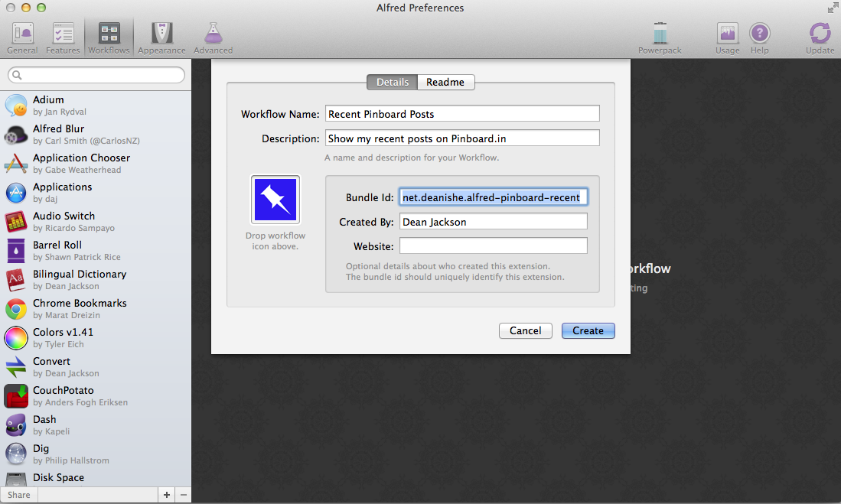
Task: Click the Bundle Id field
Action: point(493,197)
